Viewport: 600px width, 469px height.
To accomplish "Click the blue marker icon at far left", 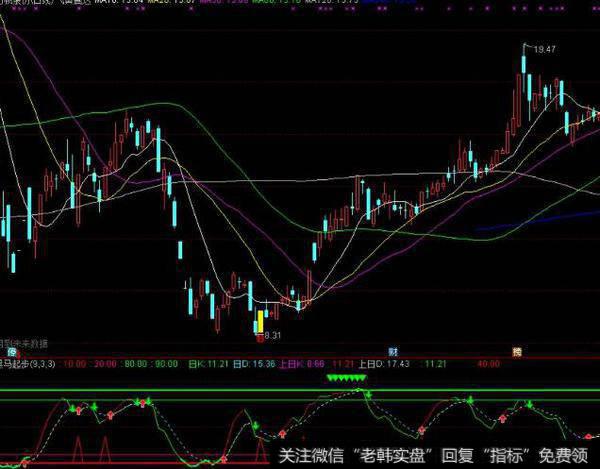I will 13,352.
